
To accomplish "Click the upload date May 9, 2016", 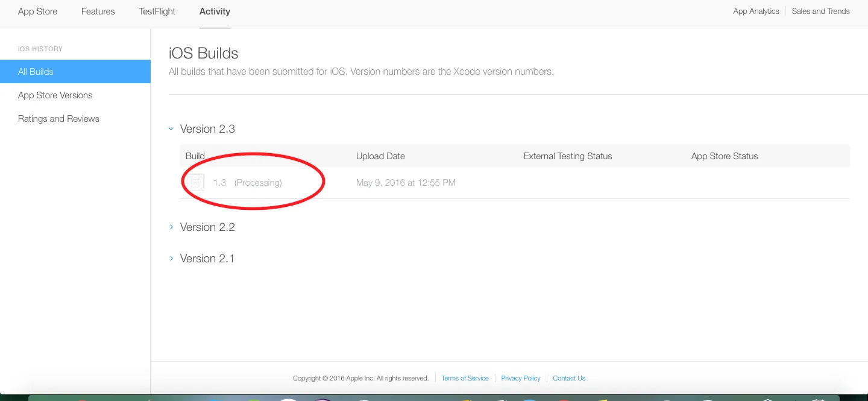I will coord(406,183).
